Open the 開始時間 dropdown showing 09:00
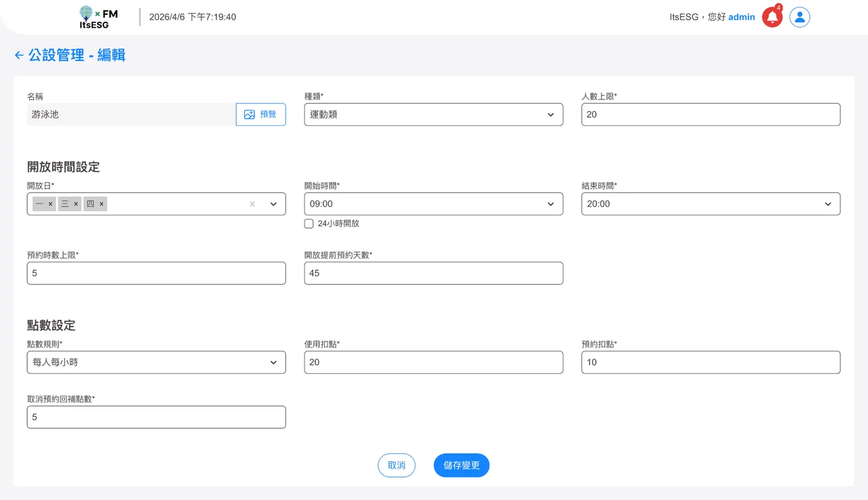Viewport: 868px width, 500px height. tap(433, 204)
